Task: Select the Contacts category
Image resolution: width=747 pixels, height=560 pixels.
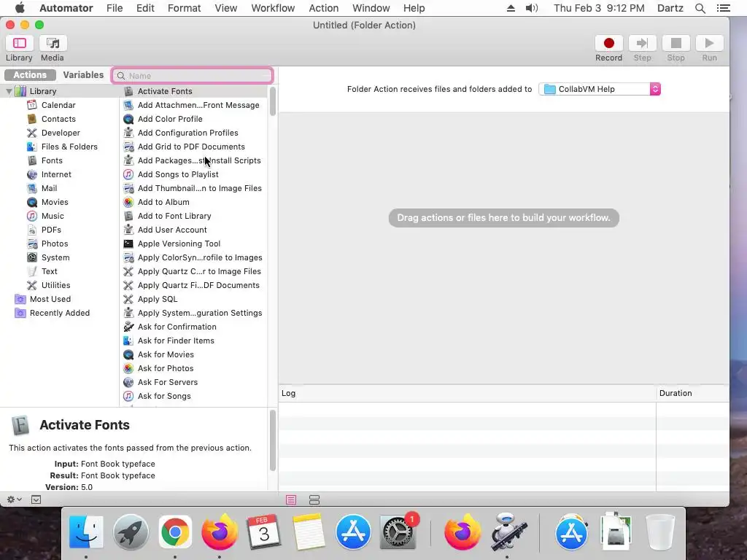Action: pos(58,119)
